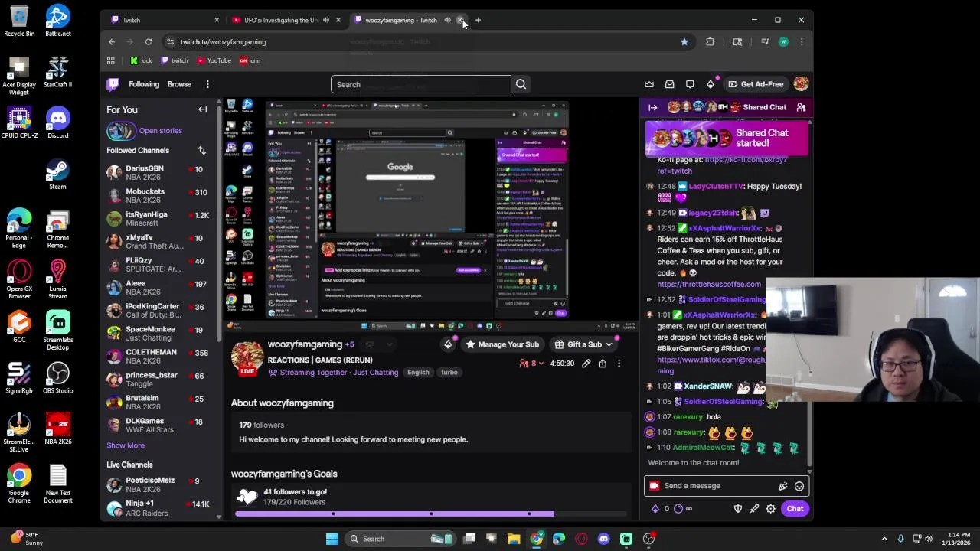
Task: Open the itsRyanHiga followed channel
Action: pos(160,219)
